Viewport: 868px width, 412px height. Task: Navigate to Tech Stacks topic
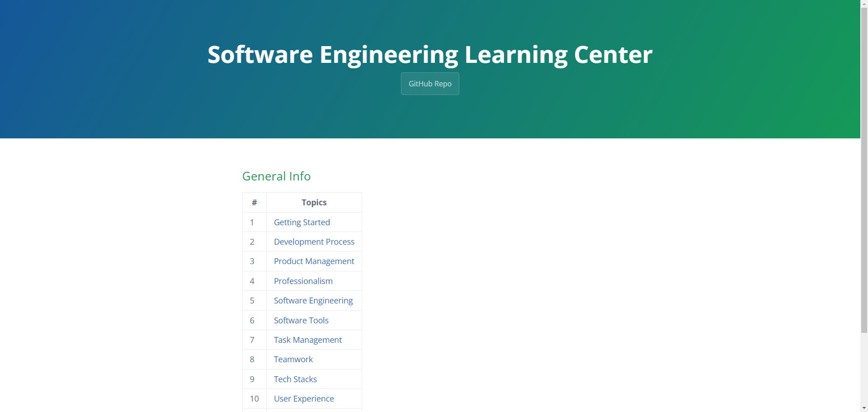pos(295,379)
